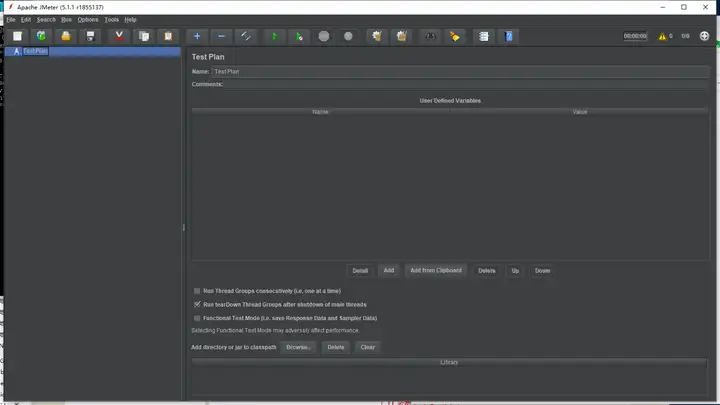Click the Clear All brooms icon

(x=401, y=36)
